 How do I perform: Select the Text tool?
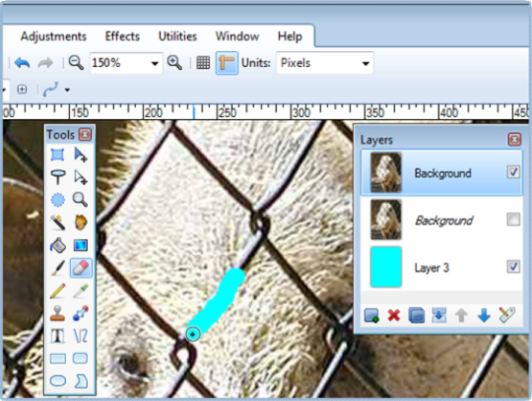point(58,336)
